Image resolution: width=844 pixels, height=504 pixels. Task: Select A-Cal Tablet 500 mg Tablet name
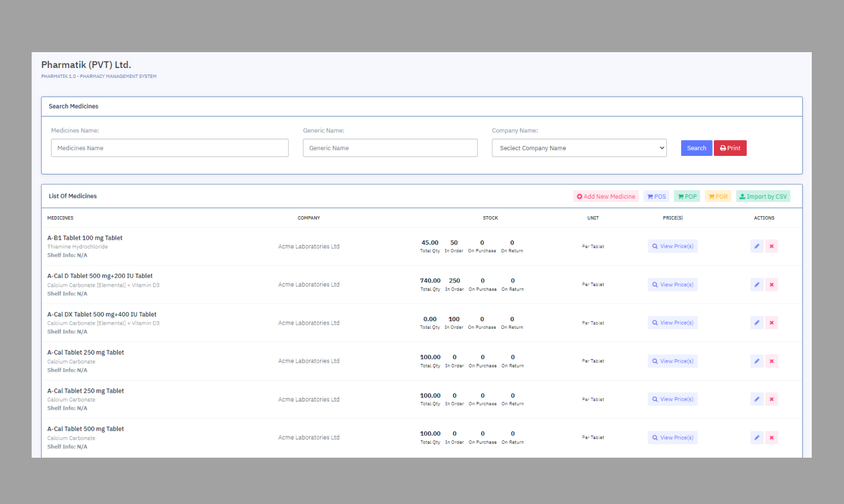click(x=86, y=429)
